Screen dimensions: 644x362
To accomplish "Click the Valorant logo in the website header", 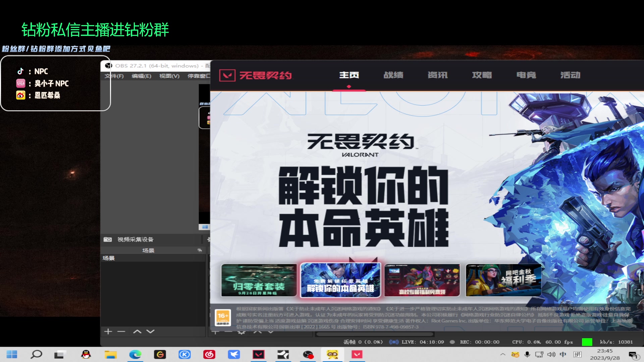I will pyautogui.click(x=256, y=75).
